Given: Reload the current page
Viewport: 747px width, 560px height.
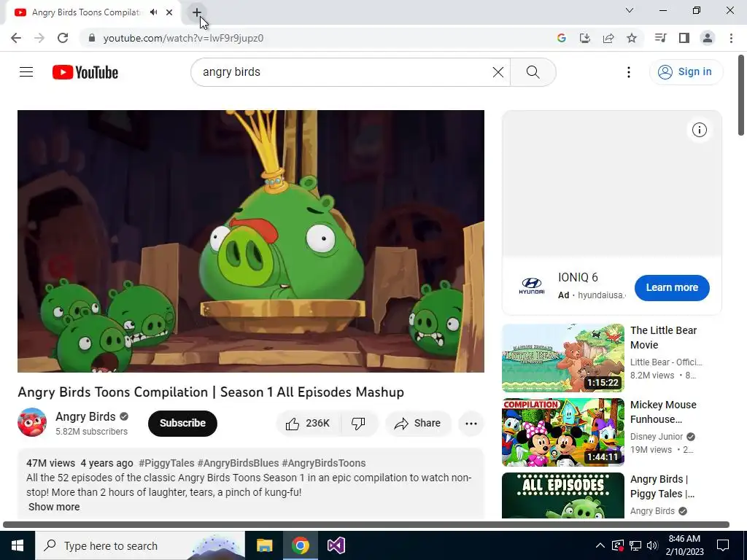Looking at the screenshot, I should [63, 38].
